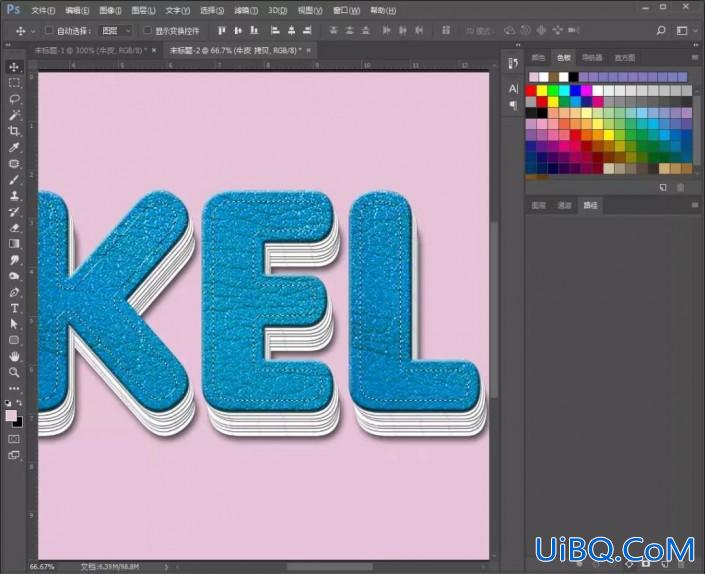Select the Hand tool
Screen dimensions: 705x574
click(x=14, y=356)
